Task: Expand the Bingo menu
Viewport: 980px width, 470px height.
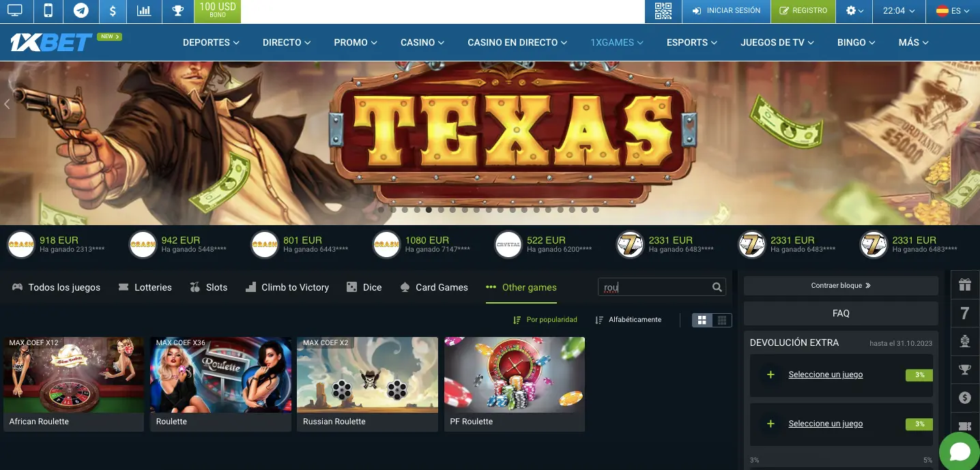Action: 856,42
